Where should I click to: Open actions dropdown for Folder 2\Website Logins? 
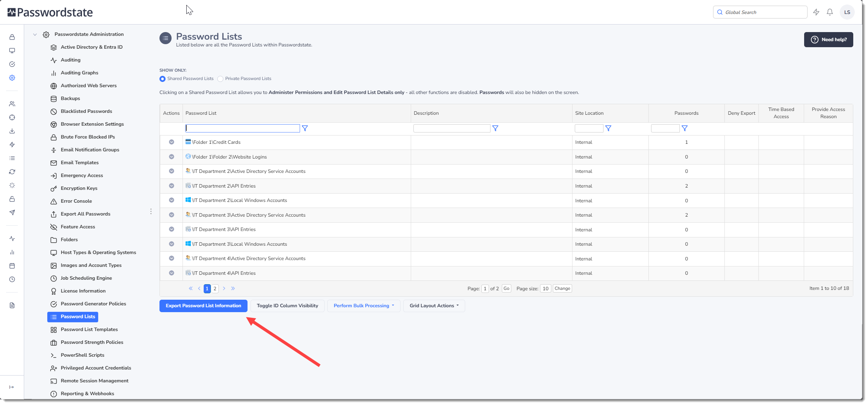tap(172, 157)
